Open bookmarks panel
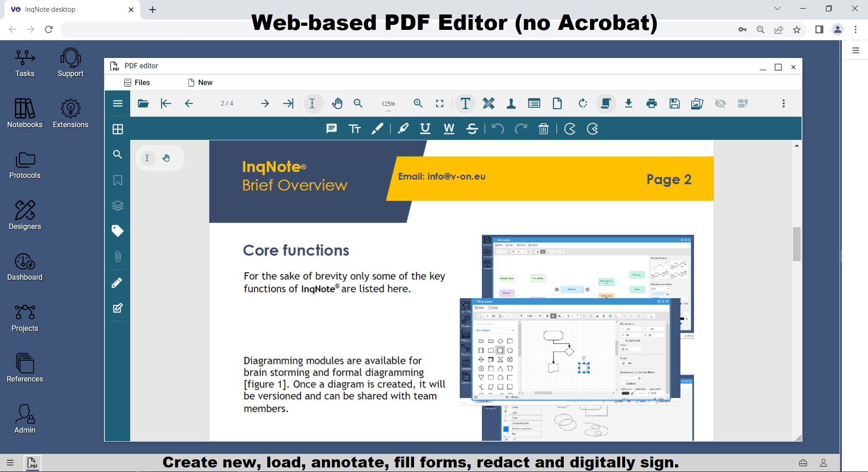 point(118,180)
